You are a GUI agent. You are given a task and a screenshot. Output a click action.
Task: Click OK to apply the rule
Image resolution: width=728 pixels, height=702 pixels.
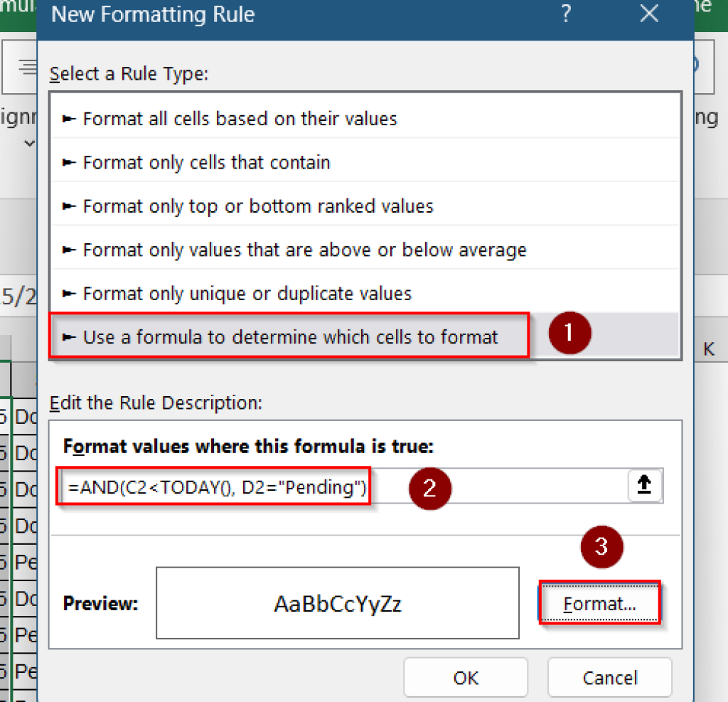pos(466,677)
